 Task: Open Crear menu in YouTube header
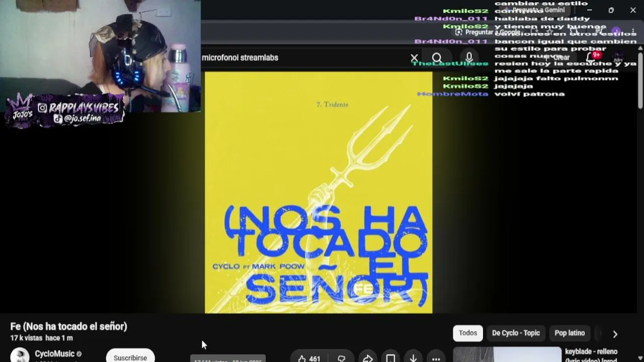tap(557, 57)
